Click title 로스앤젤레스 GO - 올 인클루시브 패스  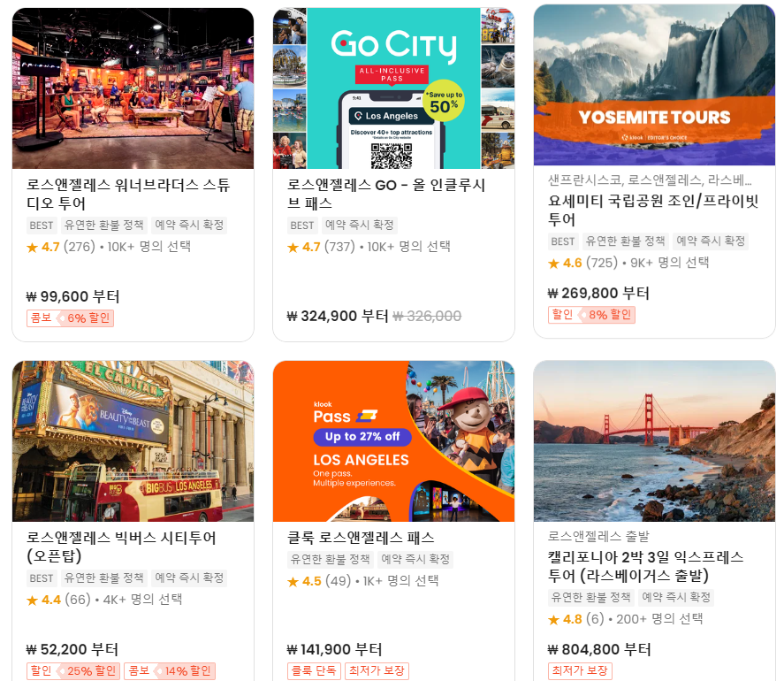click(x=386, y=195)
